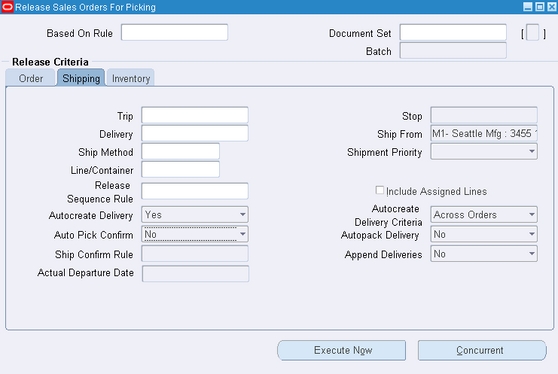Viewport: 558px width, 374px height.
Task: Maximize the Release Sales Orders window
Action: (540, 7)
